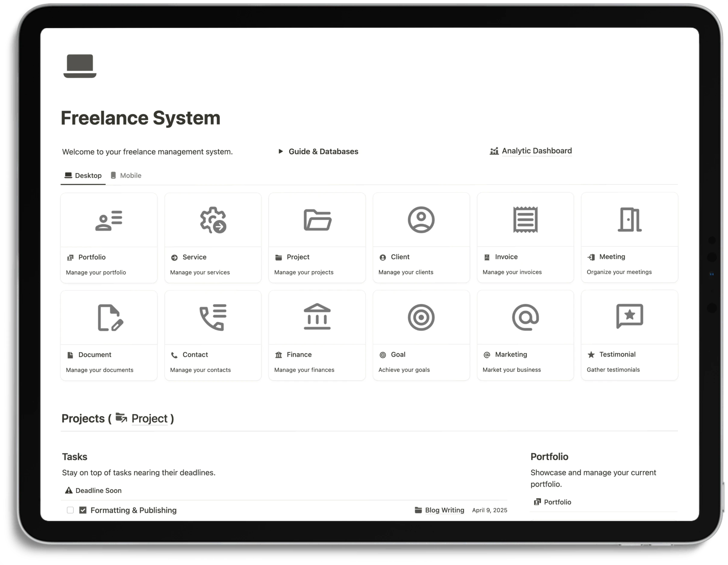This screenshot has width=728, height=565.
Task: Click 'Manage your finances' description
Action: (304, 370)
